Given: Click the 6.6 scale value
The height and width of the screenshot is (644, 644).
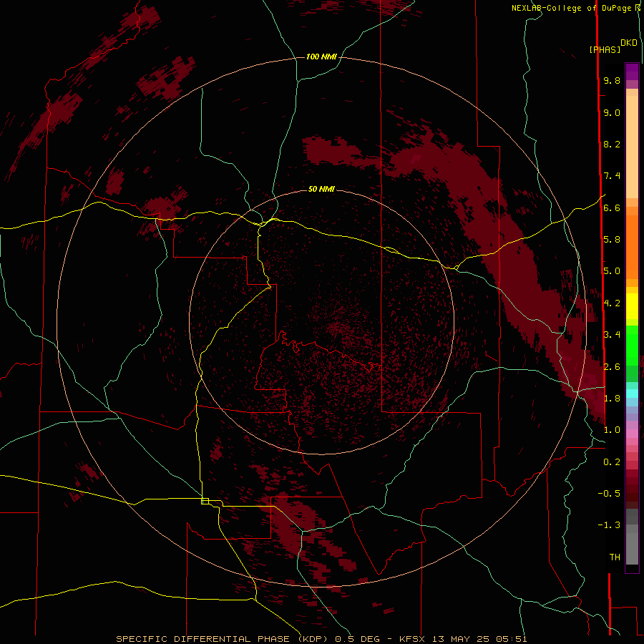Looking at the screenshot, I should (612, 208).
